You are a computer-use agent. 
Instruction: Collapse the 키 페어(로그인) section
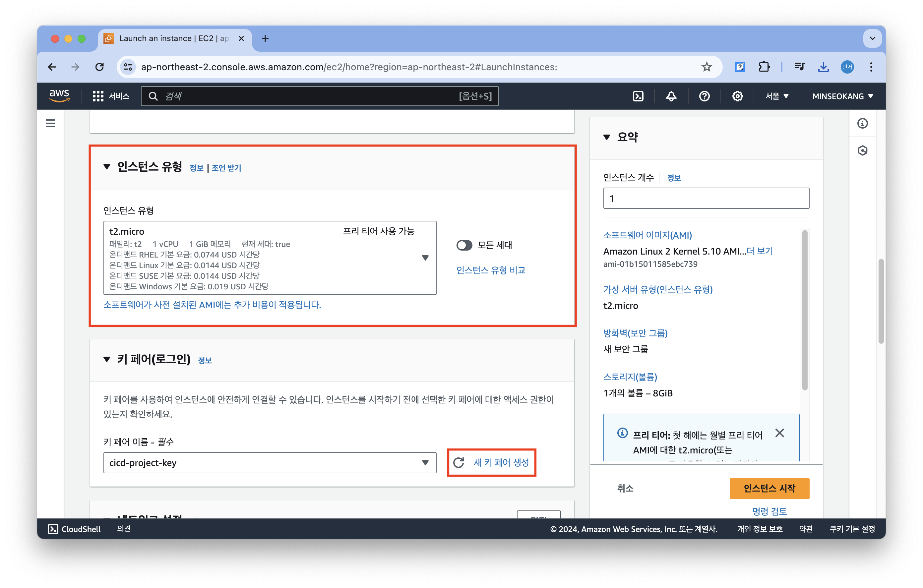pos(107,359)
